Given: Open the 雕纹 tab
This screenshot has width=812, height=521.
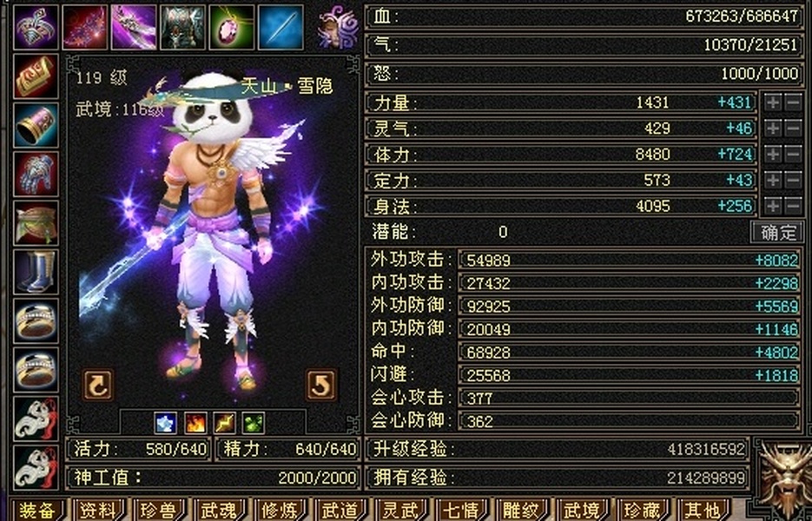Looking at the screenshot, I should 520,511.
